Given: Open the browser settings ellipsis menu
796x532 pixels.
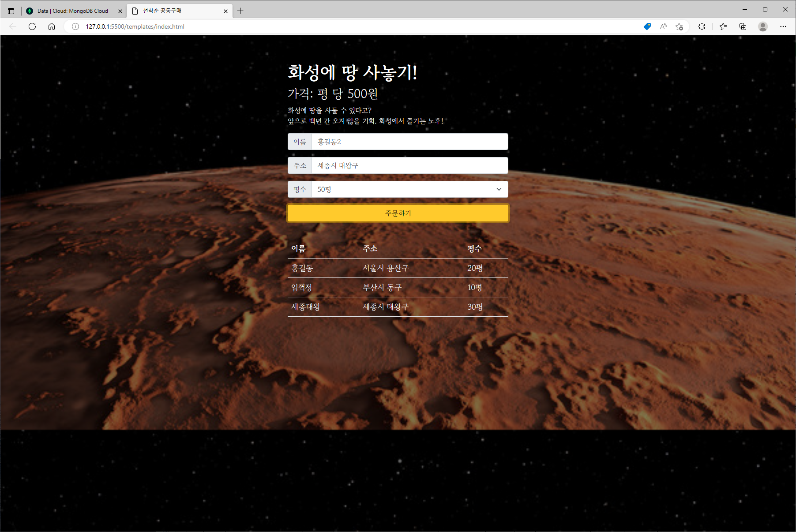Looking at the screenshot, I should (783, 26).
